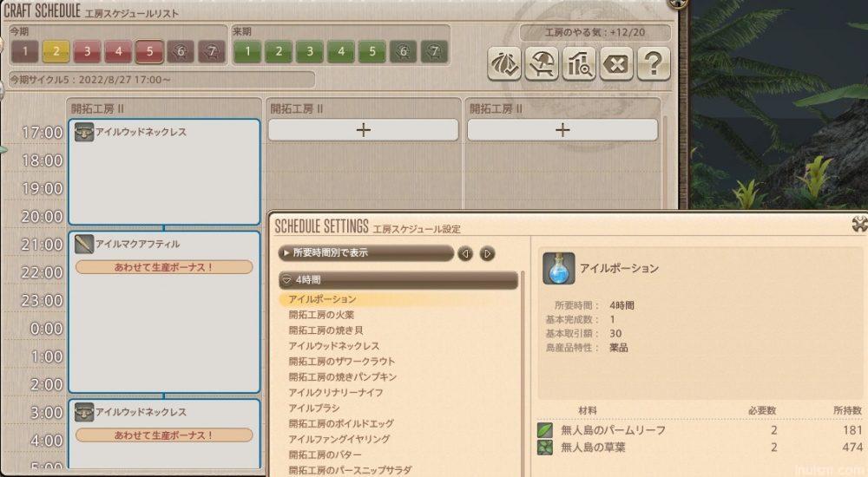
Task: Click the clear schedule X icon
Action: click(615, 64)
